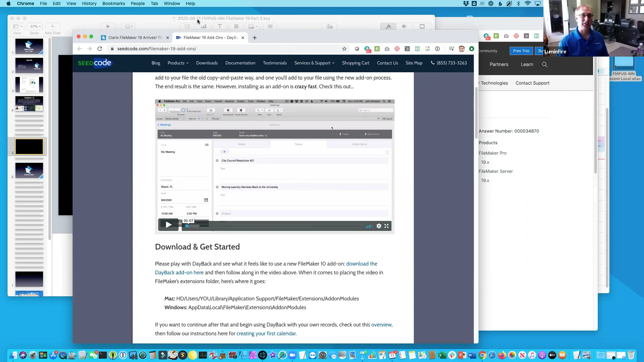Open the File menu in menu bar
The height and width of the screenshot is (362, 644).
pos(43,3)
